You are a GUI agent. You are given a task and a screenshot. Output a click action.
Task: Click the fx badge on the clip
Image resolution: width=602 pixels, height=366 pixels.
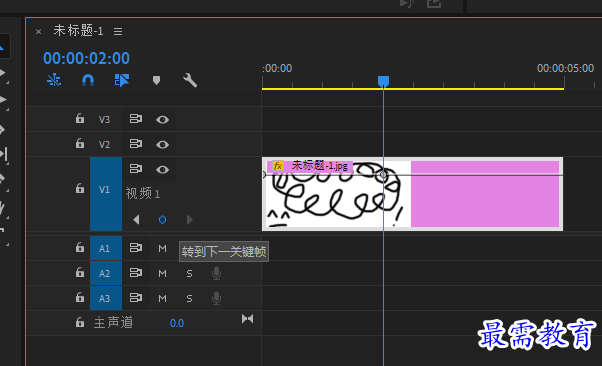[x=278, y=166]
